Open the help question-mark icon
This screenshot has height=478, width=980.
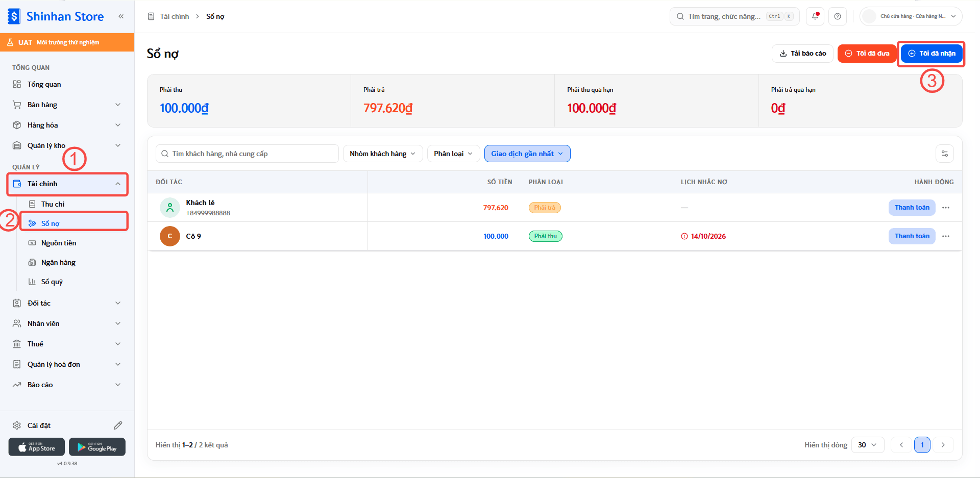click(x=838, y=16)
